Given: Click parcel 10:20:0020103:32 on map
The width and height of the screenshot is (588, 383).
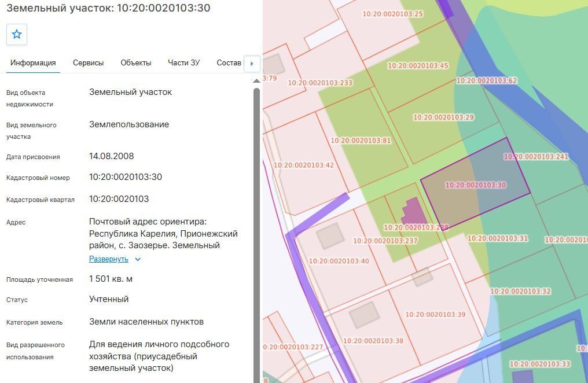Looking at the screenshot, I should coord(520,292).
